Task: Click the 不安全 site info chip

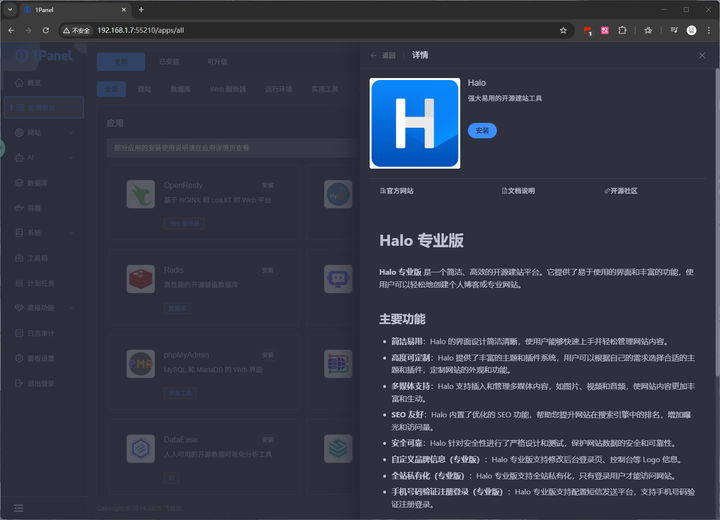Action: coord(77,30)
